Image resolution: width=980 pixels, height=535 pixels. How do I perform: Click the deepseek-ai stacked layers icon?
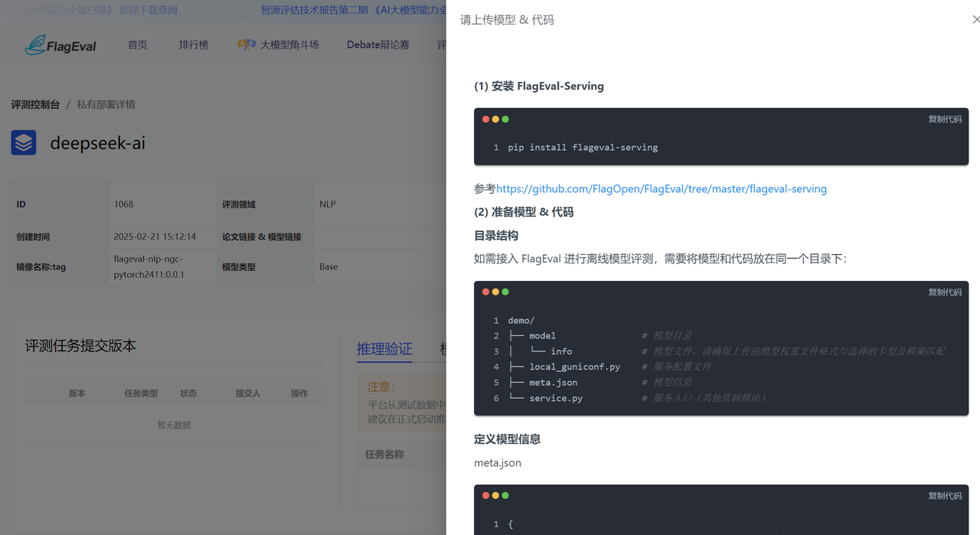pos(24,142)
